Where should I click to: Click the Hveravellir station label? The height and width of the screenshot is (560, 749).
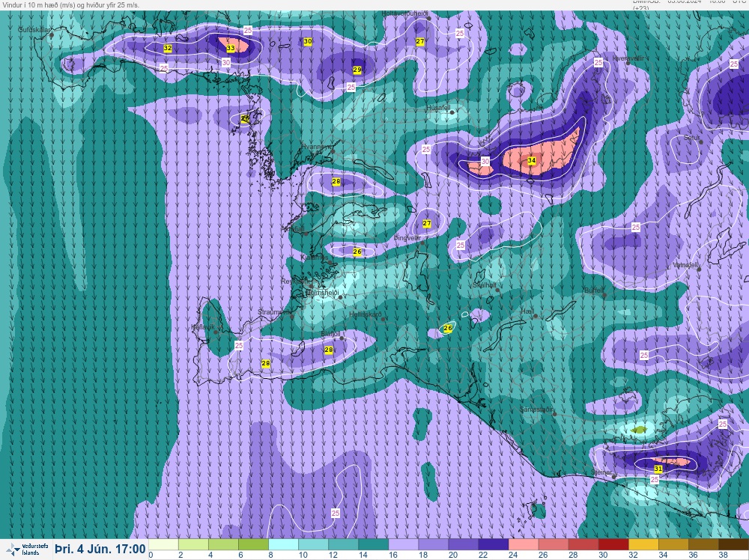click(628, 58)
